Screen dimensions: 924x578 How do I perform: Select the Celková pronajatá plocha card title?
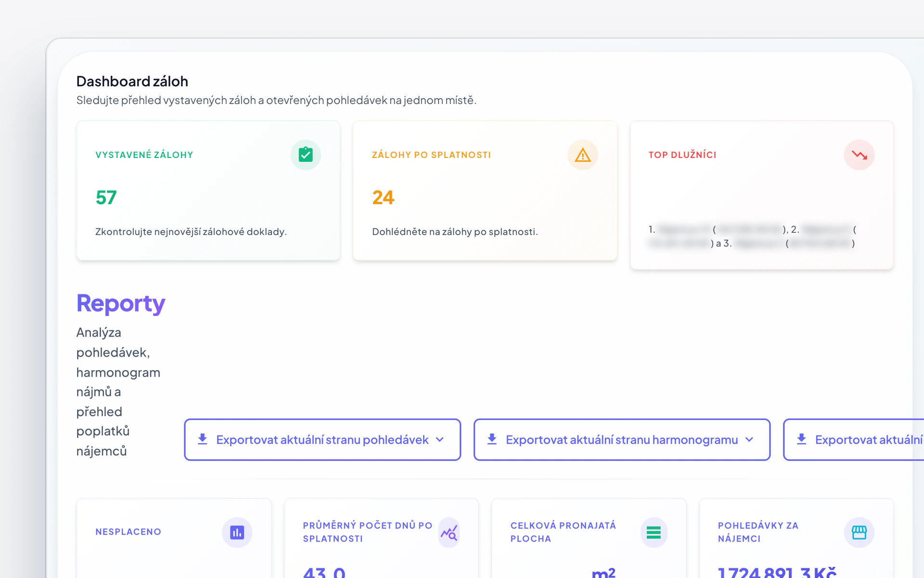[x=563, y=532]
